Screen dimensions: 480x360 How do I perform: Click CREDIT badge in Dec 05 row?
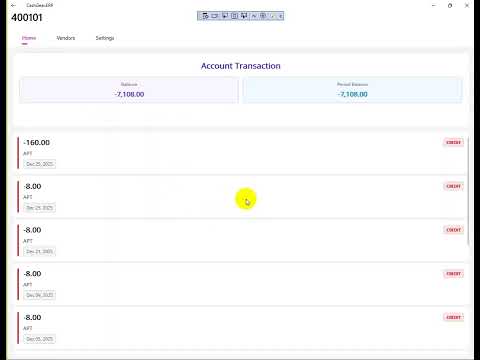click(x=453, y=317)
